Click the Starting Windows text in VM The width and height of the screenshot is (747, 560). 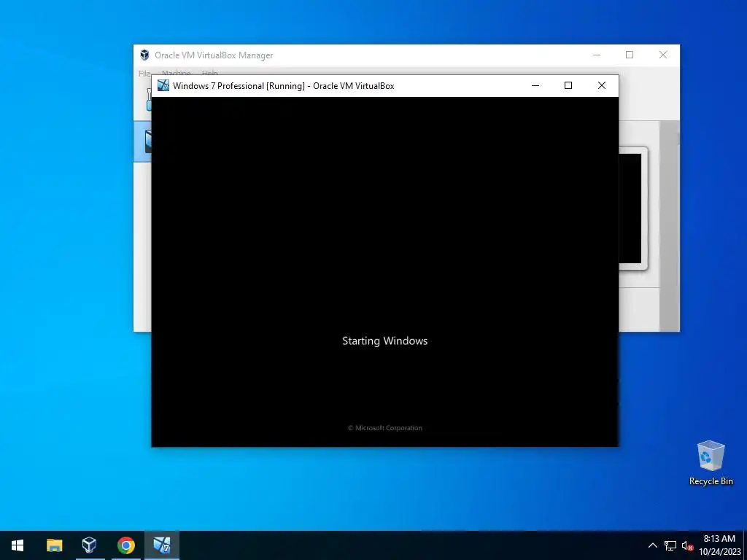pyautogui.click(x=385, y=341)
